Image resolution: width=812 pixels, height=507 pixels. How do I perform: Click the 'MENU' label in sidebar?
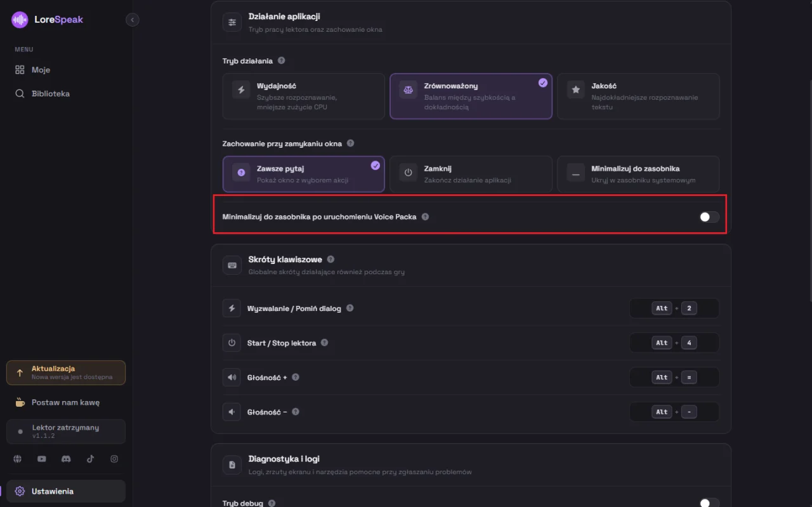pyautogui.click(x=24, y=49)
